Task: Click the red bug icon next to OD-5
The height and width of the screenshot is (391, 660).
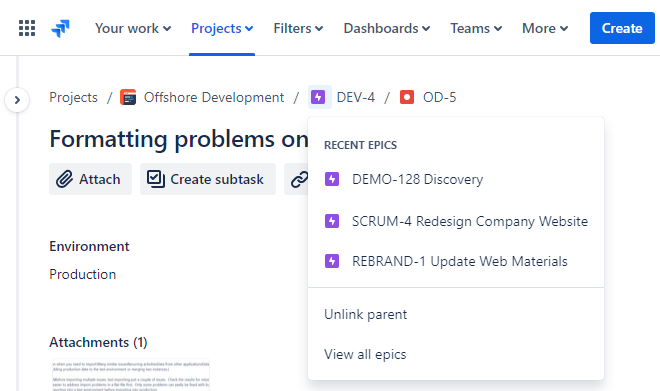Action: (x=407, y=97)
